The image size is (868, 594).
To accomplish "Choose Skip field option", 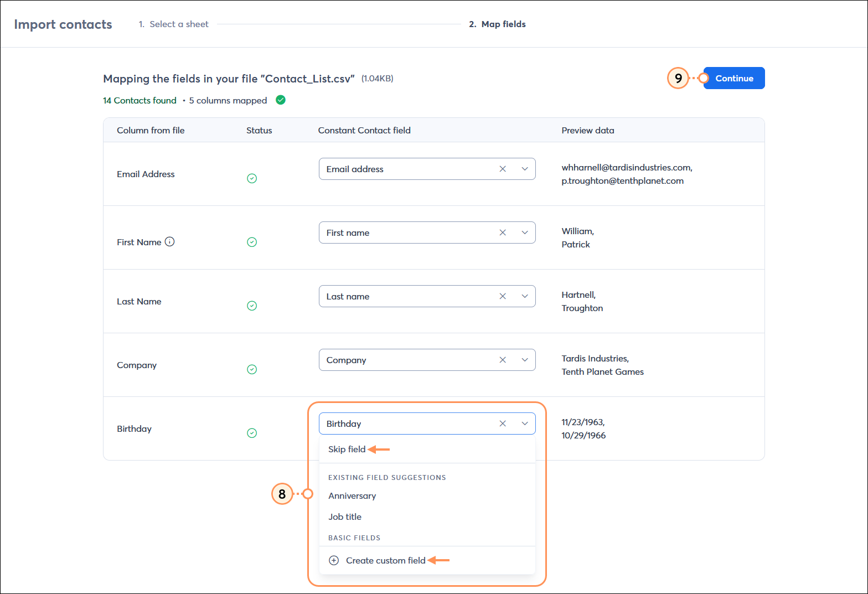I will 347,449.
